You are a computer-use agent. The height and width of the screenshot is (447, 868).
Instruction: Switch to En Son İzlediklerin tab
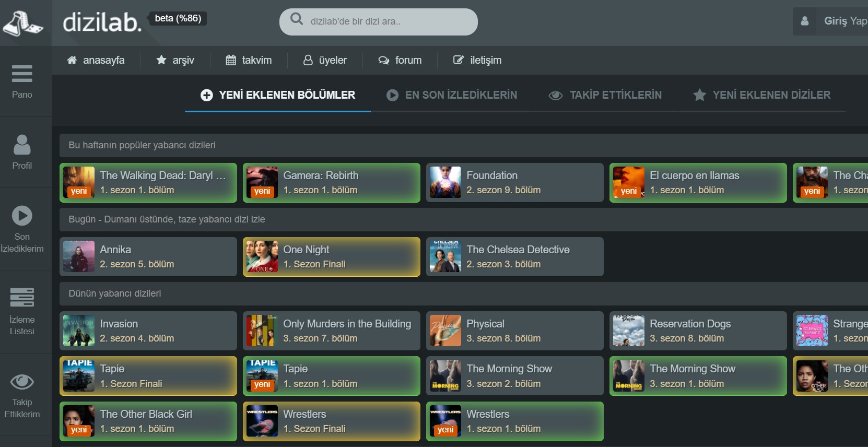coord(452,95)
